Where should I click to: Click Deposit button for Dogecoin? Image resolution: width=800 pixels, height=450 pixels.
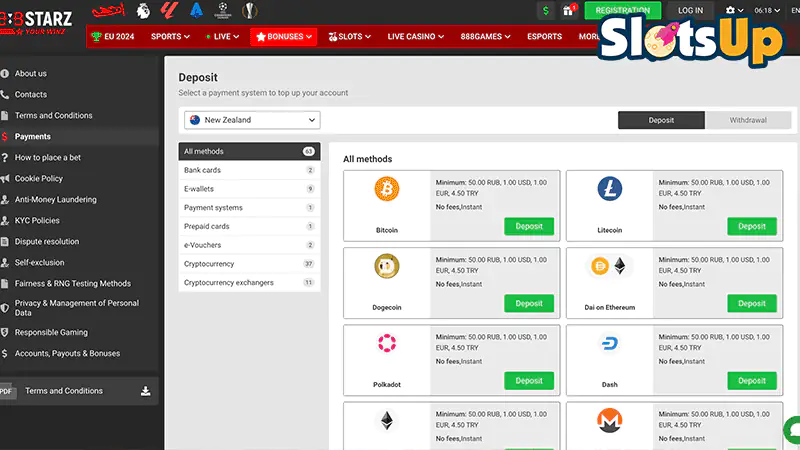[529, 304]
